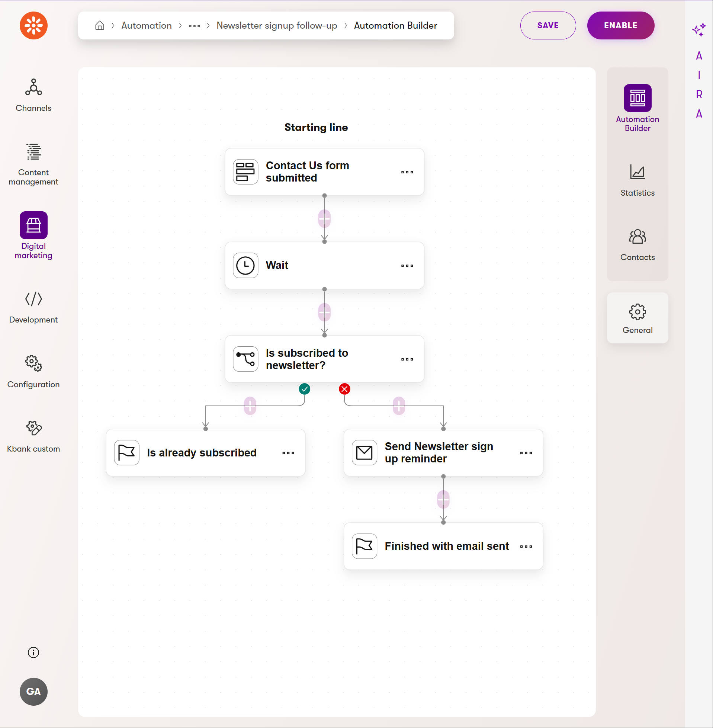713x728 pixels.
Task: Open options for Finished with email sent
Action: (x=526, y=546)
